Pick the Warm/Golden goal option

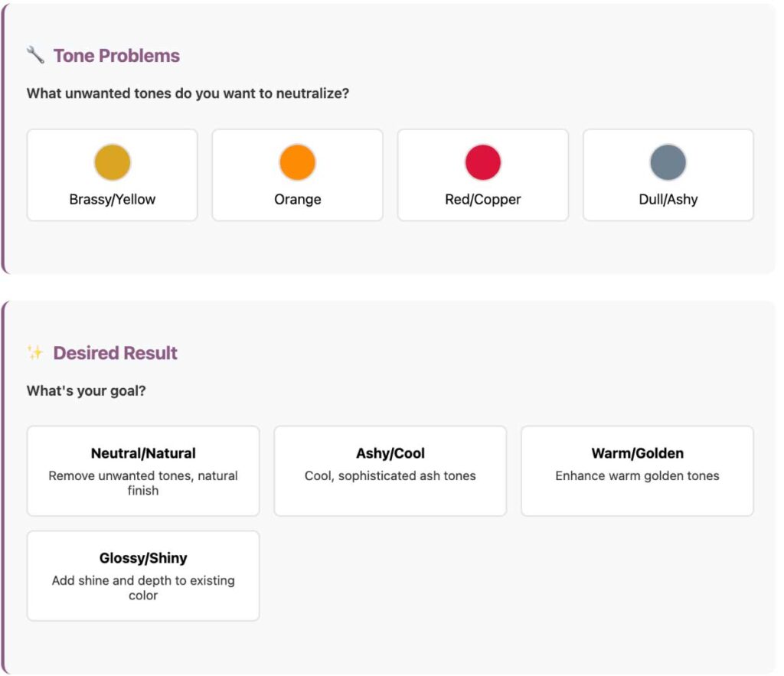coord(637,471)
